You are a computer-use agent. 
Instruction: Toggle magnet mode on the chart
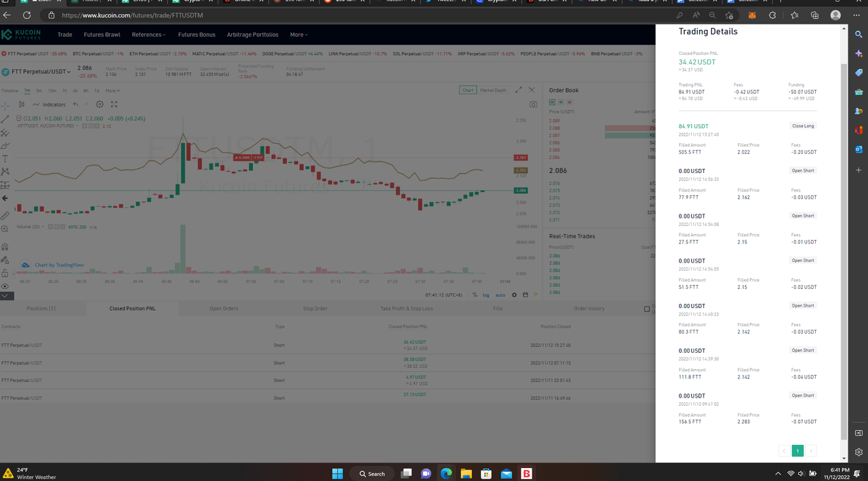pos(5,247)
